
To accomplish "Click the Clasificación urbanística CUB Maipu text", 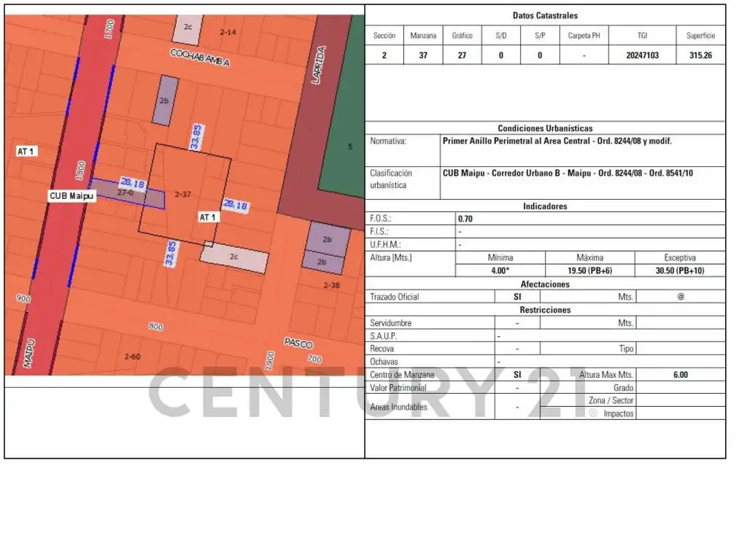I will tap(568, 174).
